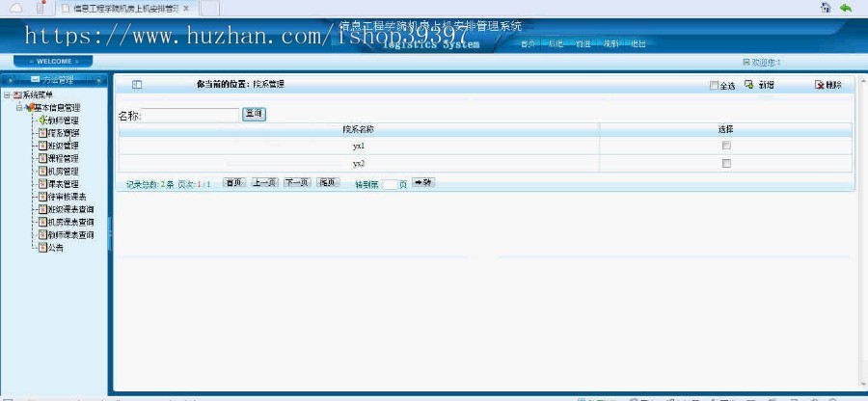Image resolution: width=868 pixels, height=401 pixels.
Task: Open 院系管理 in the tree menu
Action: [x=63, y=133]
